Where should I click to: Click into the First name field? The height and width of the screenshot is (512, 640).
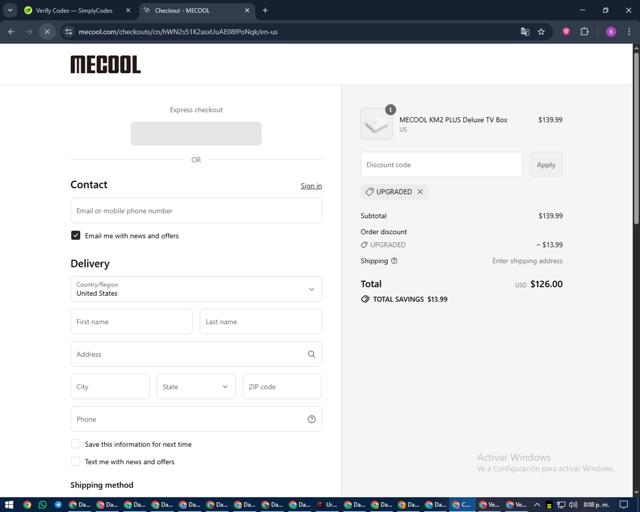pos(131,322)
